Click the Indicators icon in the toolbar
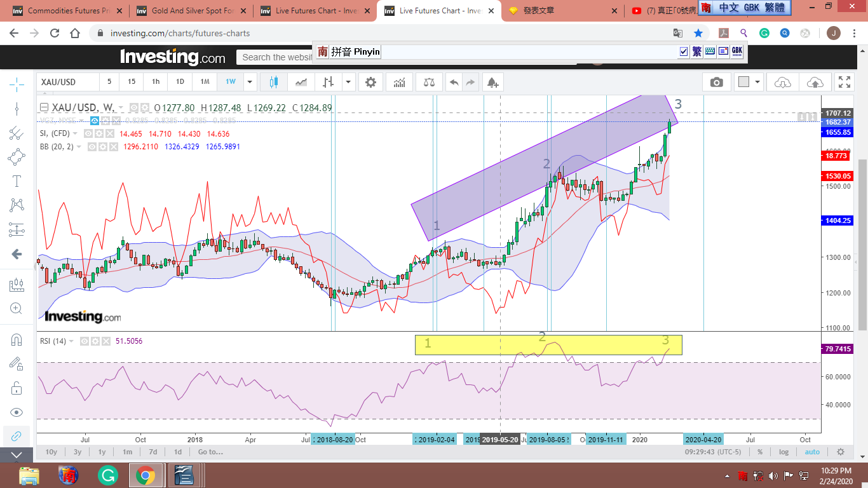The image size is (868, 488). coord(400,82)
